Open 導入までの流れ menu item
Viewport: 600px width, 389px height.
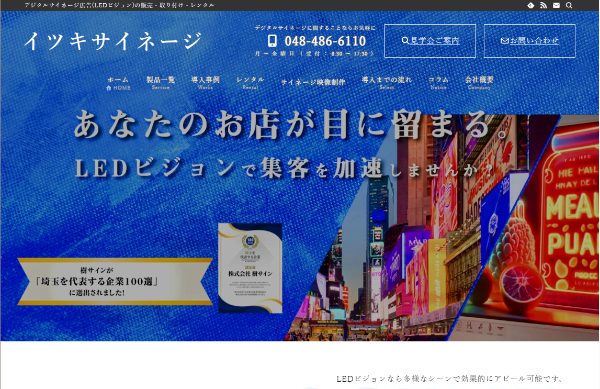coord(386,83)
